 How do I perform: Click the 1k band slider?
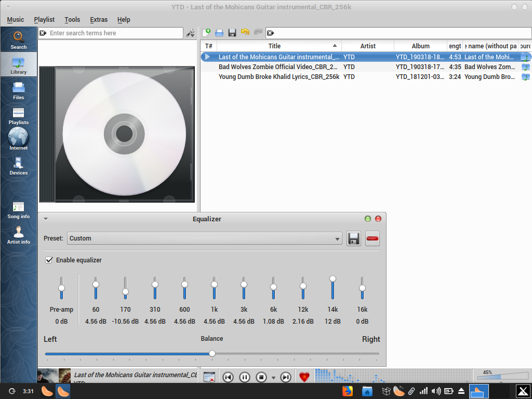pyautogui.click(x=214, y=288)
